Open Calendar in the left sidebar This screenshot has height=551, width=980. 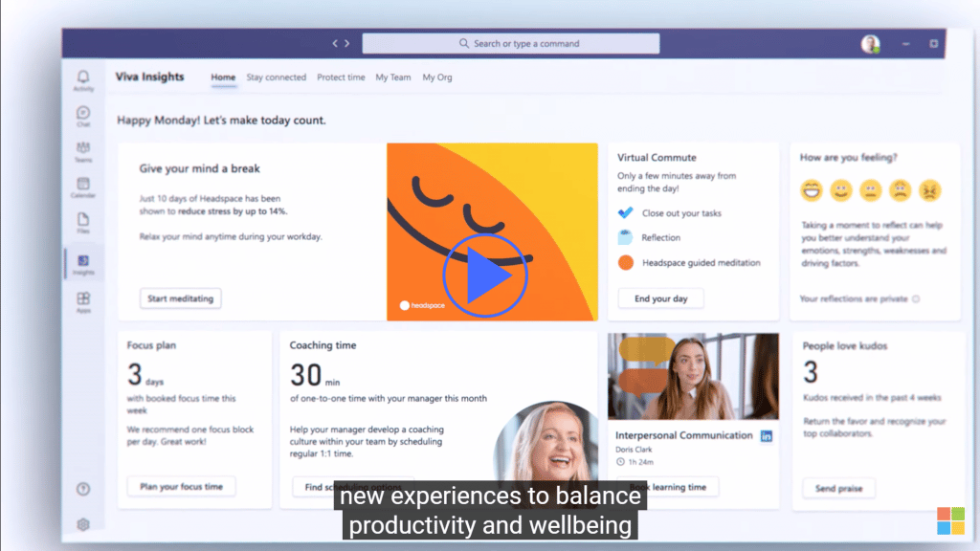coord(83,187)
